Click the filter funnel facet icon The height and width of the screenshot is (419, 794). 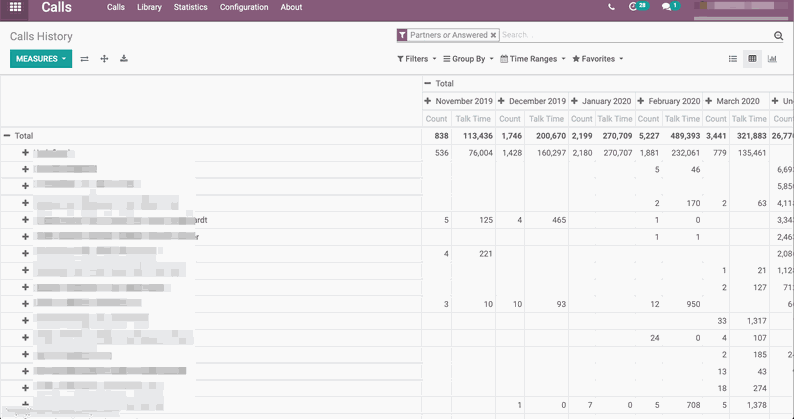(x=402, y=35)
